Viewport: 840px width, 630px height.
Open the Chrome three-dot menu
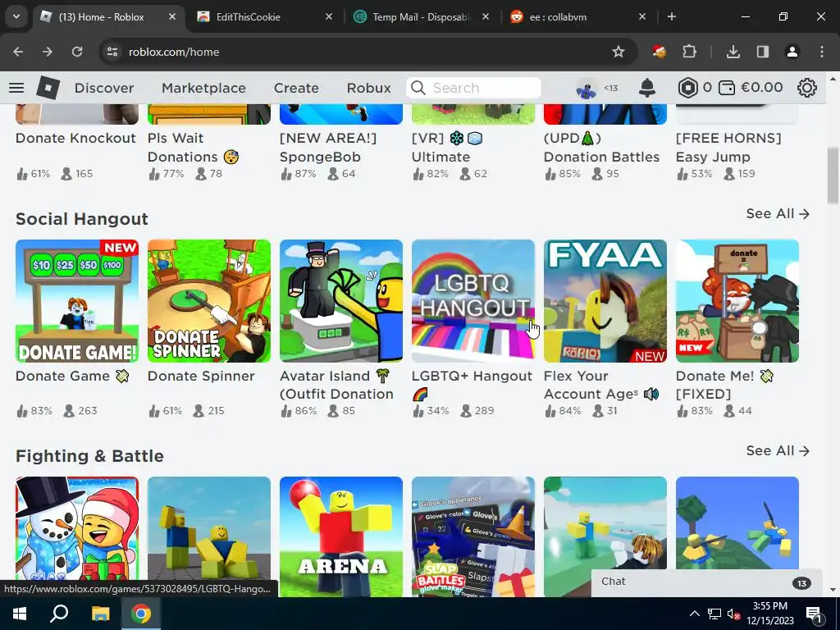[822, 52]
